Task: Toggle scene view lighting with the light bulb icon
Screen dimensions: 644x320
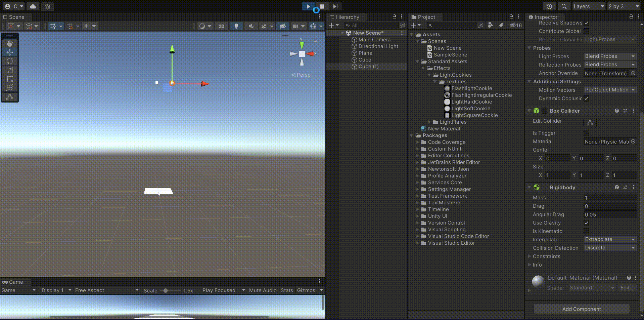Action: (236, 26)
